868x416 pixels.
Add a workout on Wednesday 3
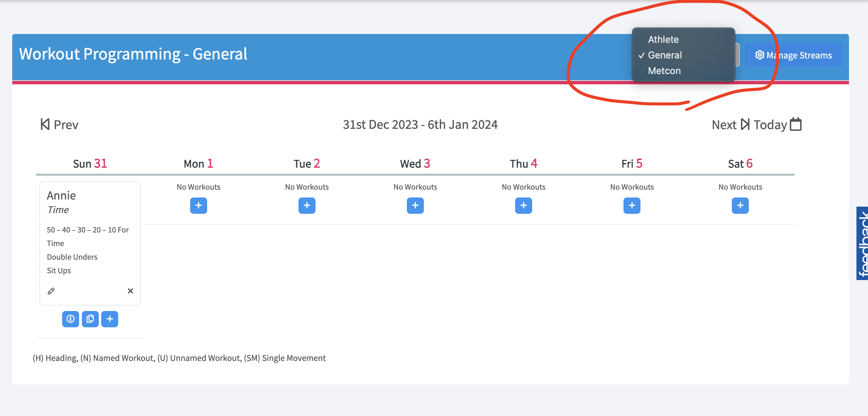[415, 206]
